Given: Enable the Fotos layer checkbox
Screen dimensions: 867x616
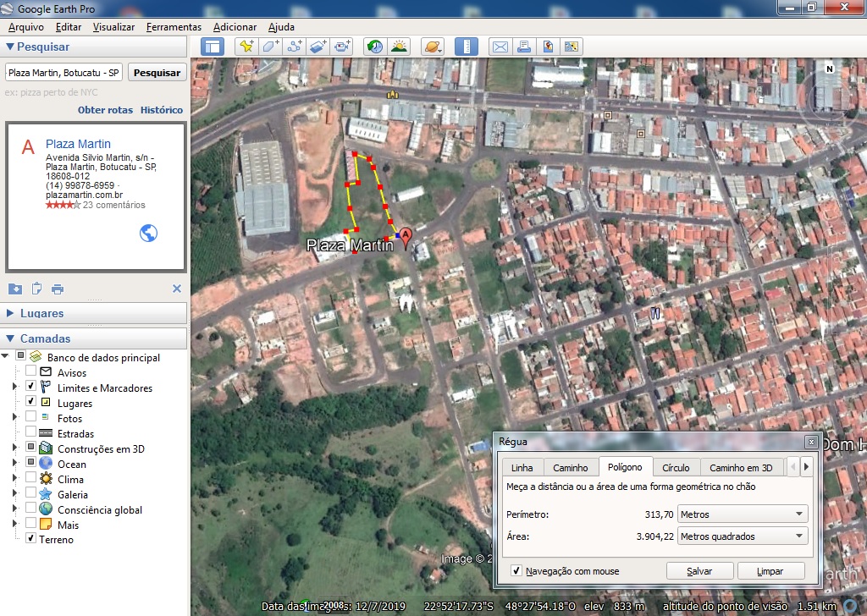Looking at the screenshot, I should point(31,416).
